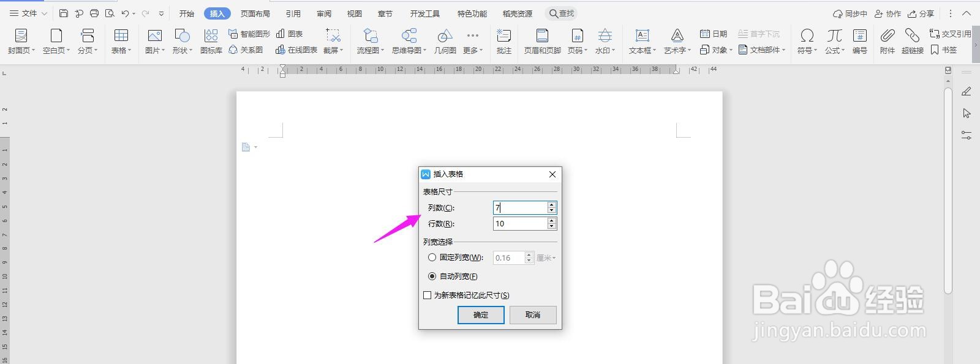Open online charts (在线图表)

click(x=296, y=50)
